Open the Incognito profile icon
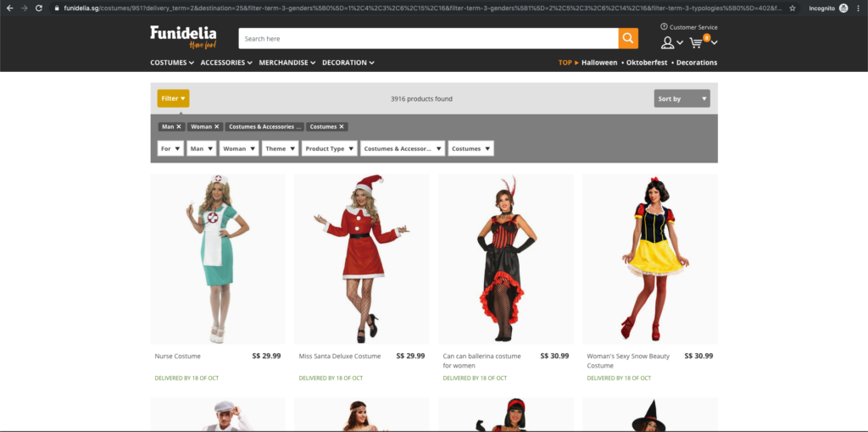 tap(843, 8)
